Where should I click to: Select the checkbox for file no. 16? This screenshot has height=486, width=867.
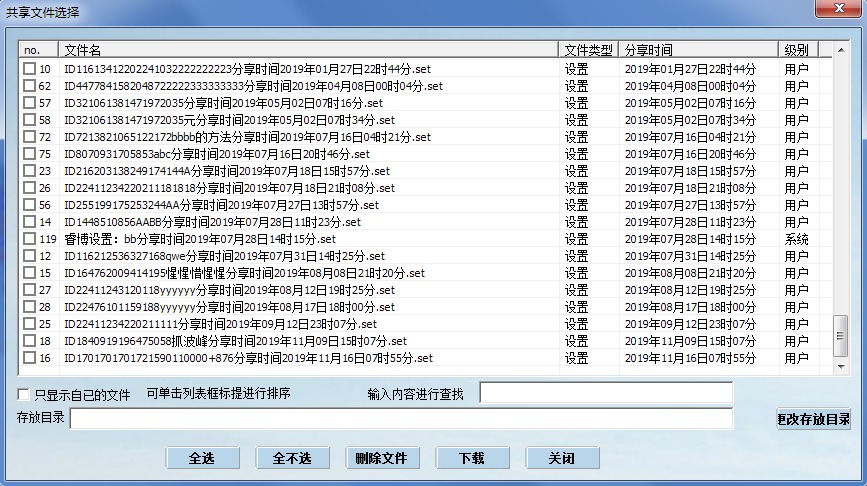coord(29,358)
